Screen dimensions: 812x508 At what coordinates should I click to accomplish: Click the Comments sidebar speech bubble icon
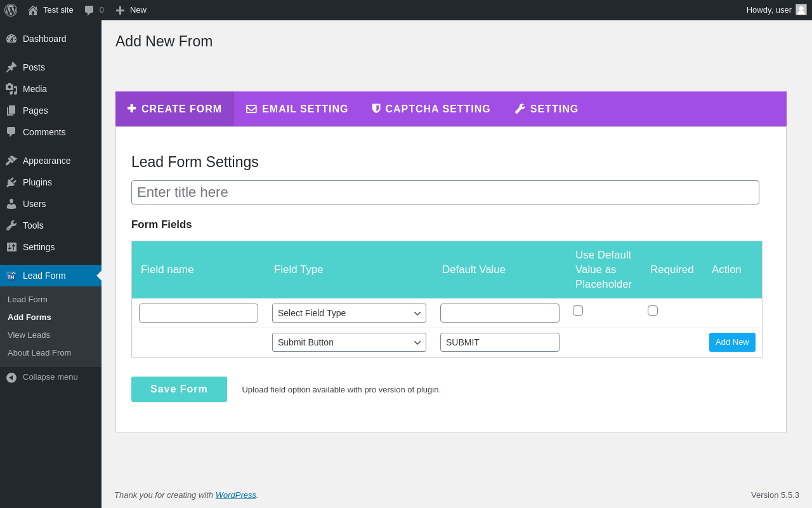11,132
